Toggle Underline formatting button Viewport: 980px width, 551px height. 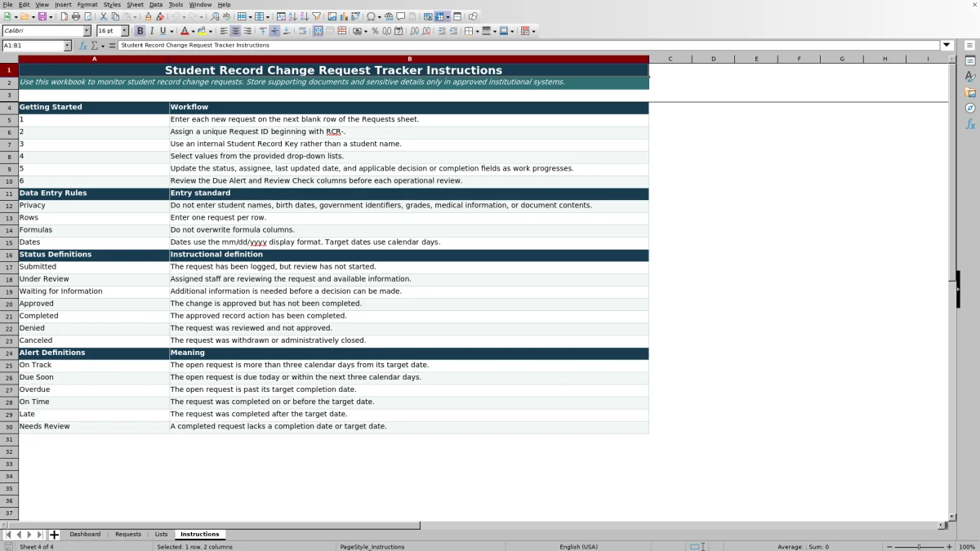(163, 31)
